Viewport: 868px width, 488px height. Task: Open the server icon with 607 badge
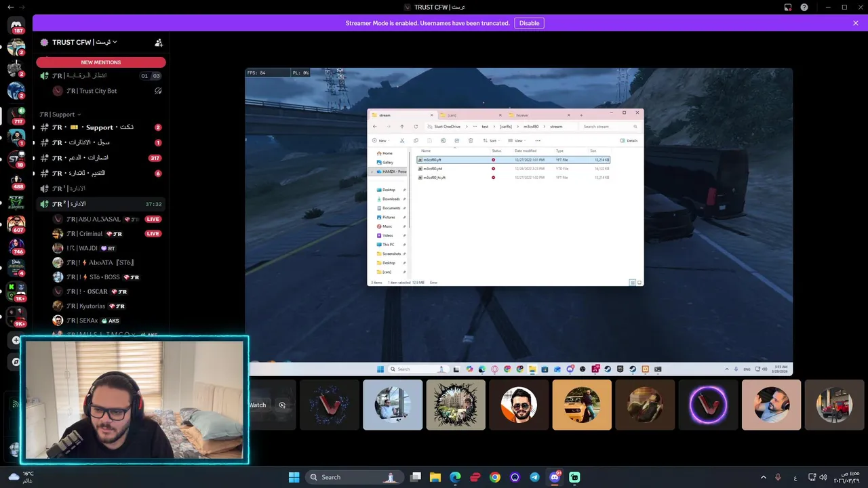16,224
